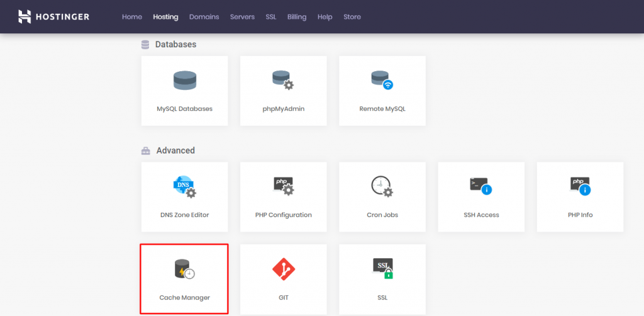Go to Home in navigation bar
This screenshot has width=644, height=316.
click(132, 17)
